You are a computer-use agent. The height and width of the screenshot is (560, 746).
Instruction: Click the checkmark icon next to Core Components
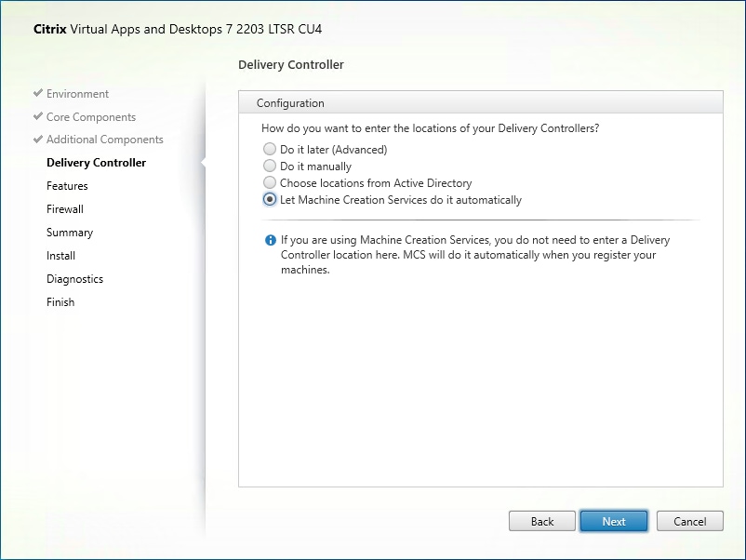point(37,117)
